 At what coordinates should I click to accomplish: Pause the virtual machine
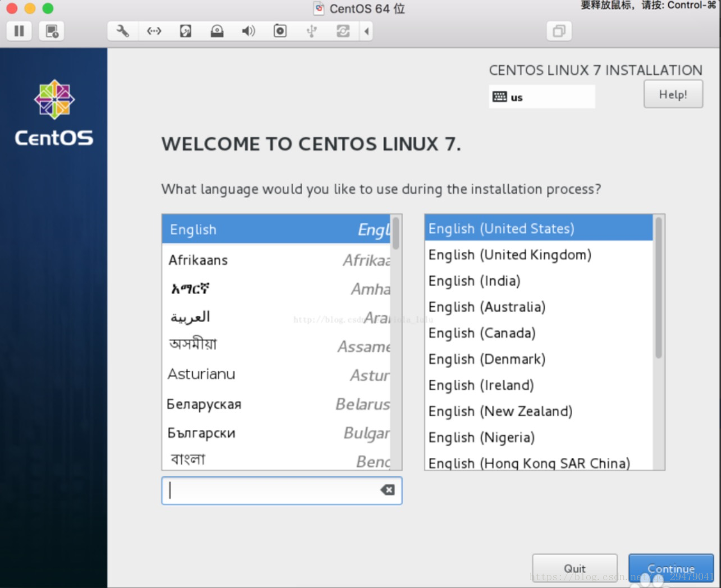(19, 31)
